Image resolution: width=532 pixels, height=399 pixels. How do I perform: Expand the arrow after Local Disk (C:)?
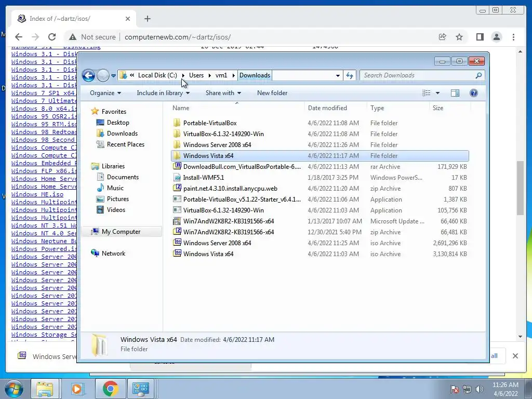(183, 75)
